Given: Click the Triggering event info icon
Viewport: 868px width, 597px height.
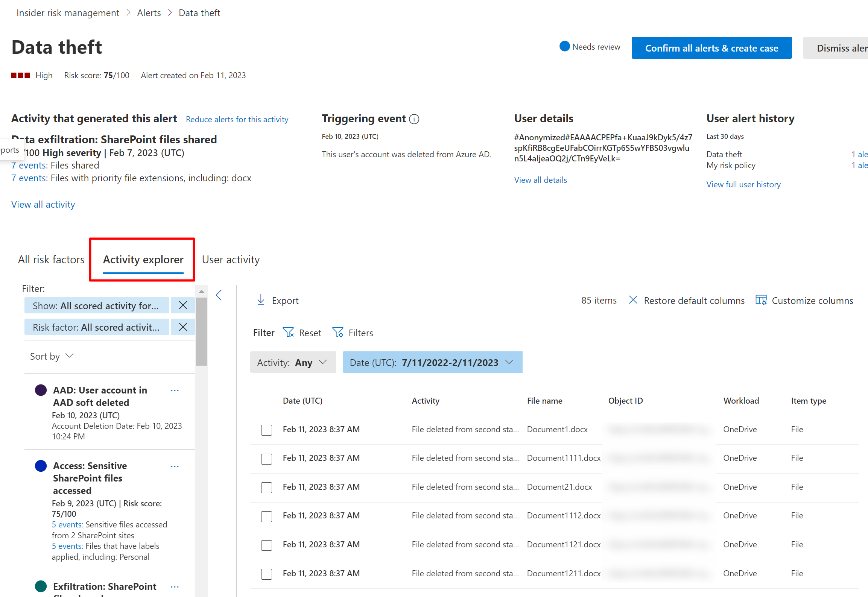Looking at the screenshot, I should tap(414, 119).
